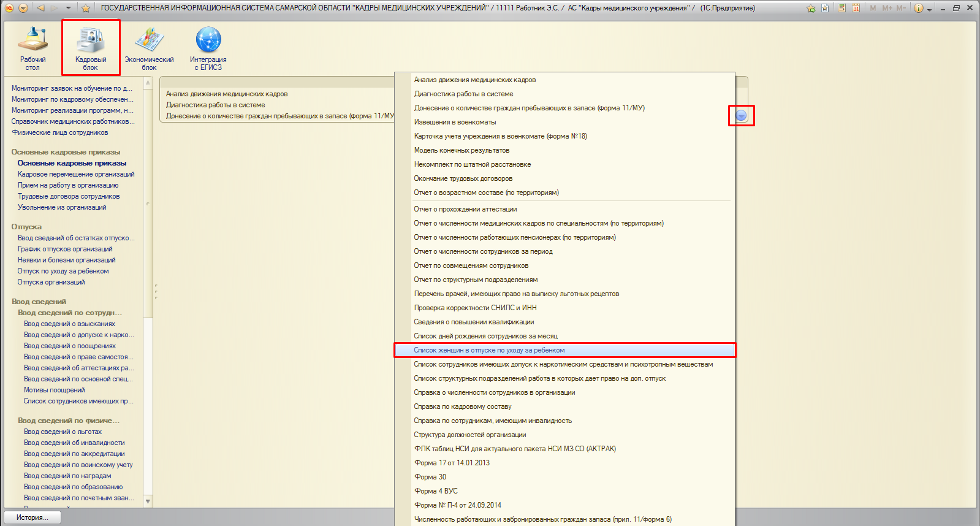980x526 pixels.
Task: Open График отпусков организаций link
Action: 65,249
